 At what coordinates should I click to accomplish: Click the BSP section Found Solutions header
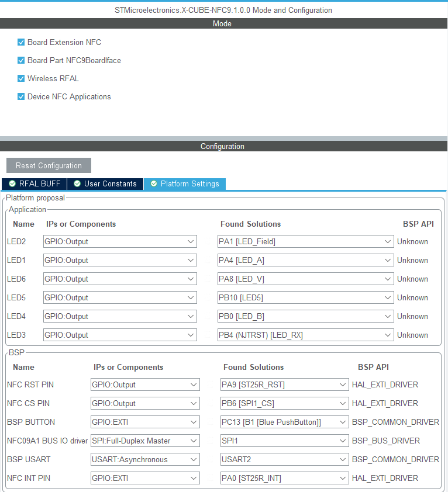[x=253, y=367]
